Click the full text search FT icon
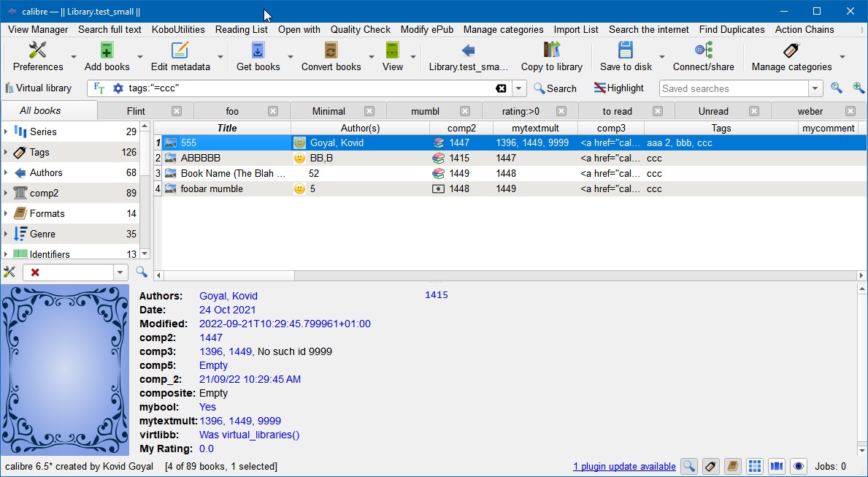This screenshot has height=477, width=868. [x=99, y=88]
